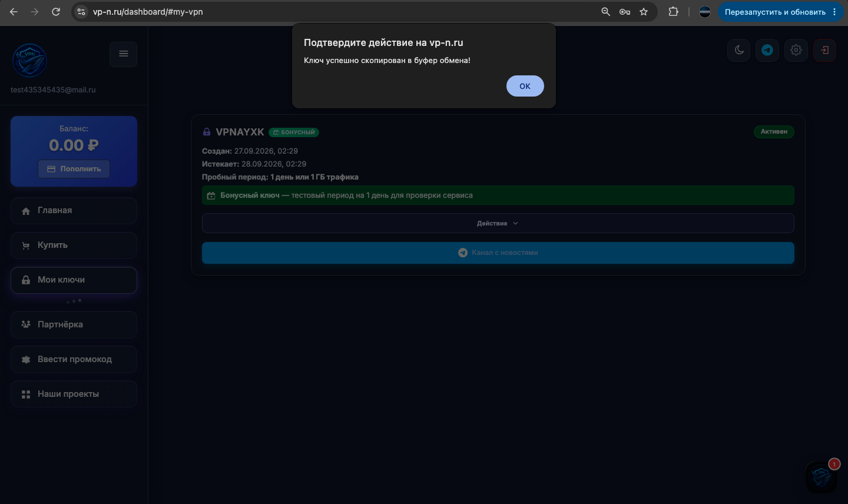Open the browser profile avatar

(705, 12)
